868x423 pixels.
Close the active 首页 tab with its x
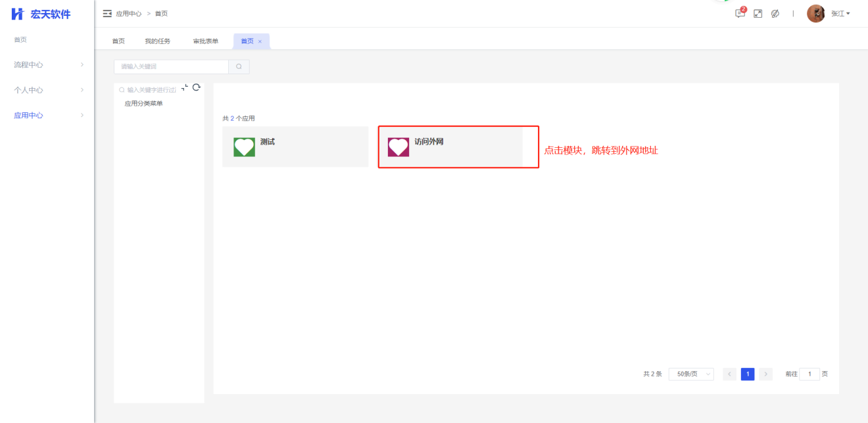tap(260, 41)
